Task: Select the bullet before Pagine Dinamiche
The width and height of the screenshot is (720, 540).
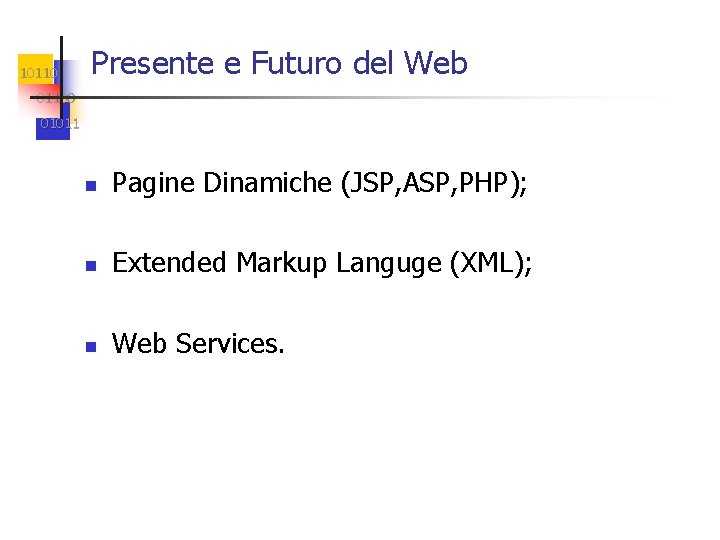Action: click(x=91, y=186)
